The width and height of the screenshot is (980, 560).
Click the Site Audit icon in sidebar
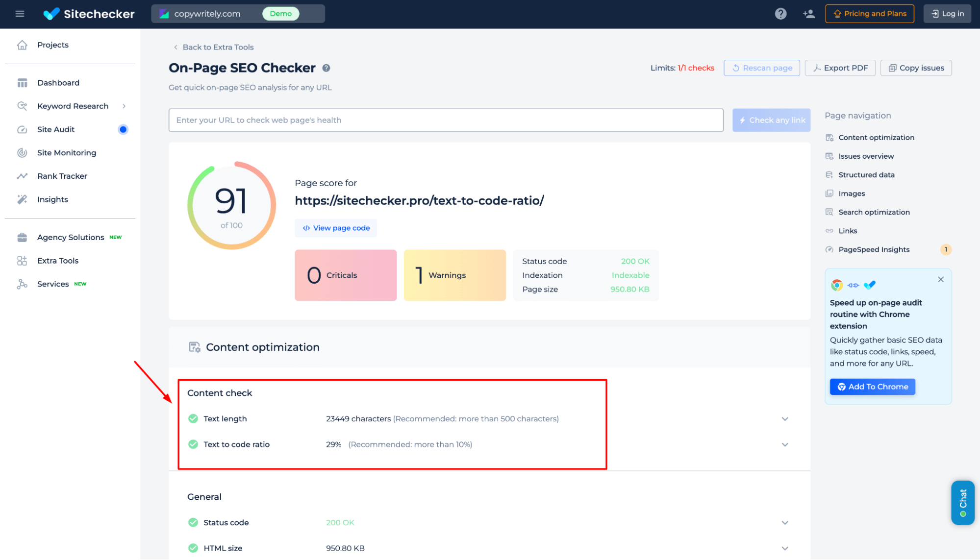(22, 129)
